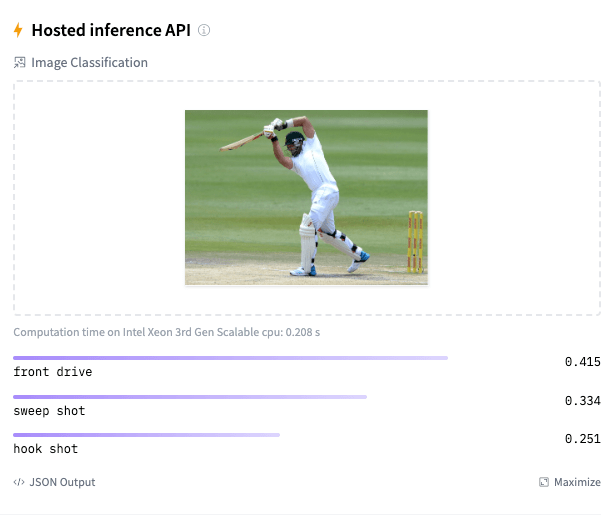Screen dimensions: 615x525
Task: Click the JSON Output code brackets icon
Action: (19, 482)
